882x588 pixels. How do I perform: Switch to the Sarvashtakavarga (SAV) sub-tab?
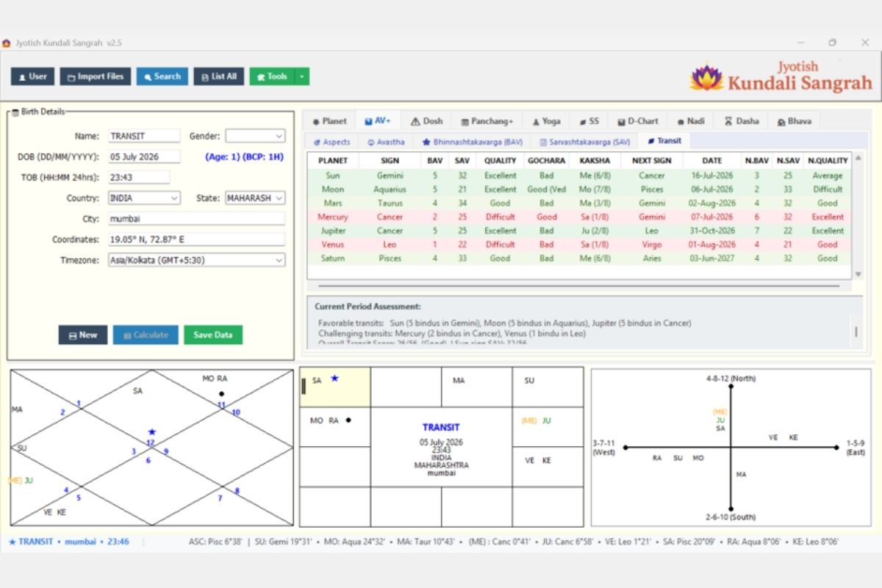tap(585, 141)
